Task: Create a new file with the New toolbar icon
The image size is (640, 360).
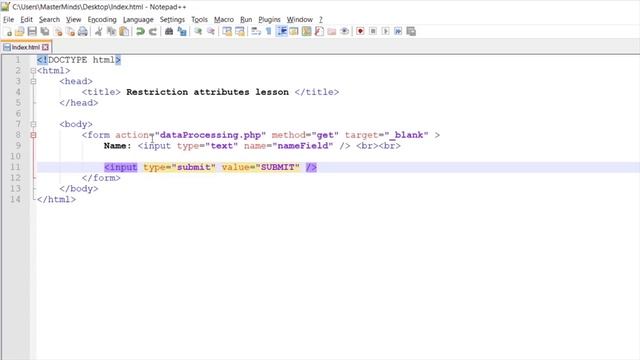Action: (x=8, y=31)
